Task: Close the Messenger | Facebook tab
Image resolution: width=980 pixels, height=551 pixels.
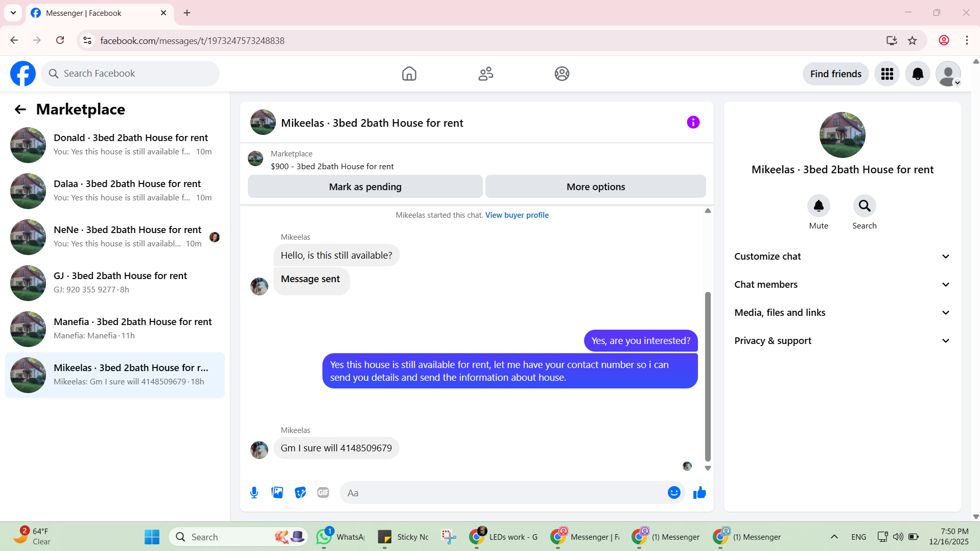Action: click(x=164, y=13)
